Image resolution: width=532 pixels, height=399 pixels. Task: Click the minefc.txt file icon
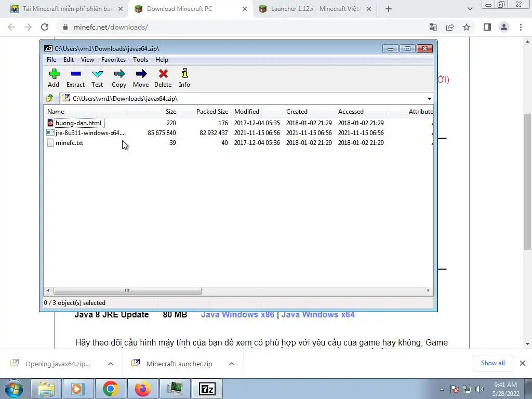(50, 142)
